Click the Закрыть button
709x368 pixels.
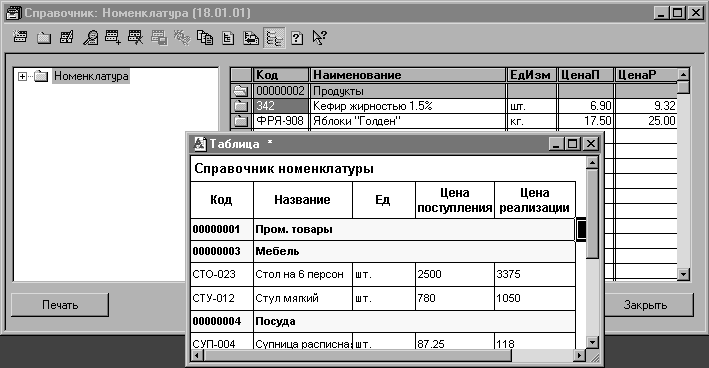[645, 305]
